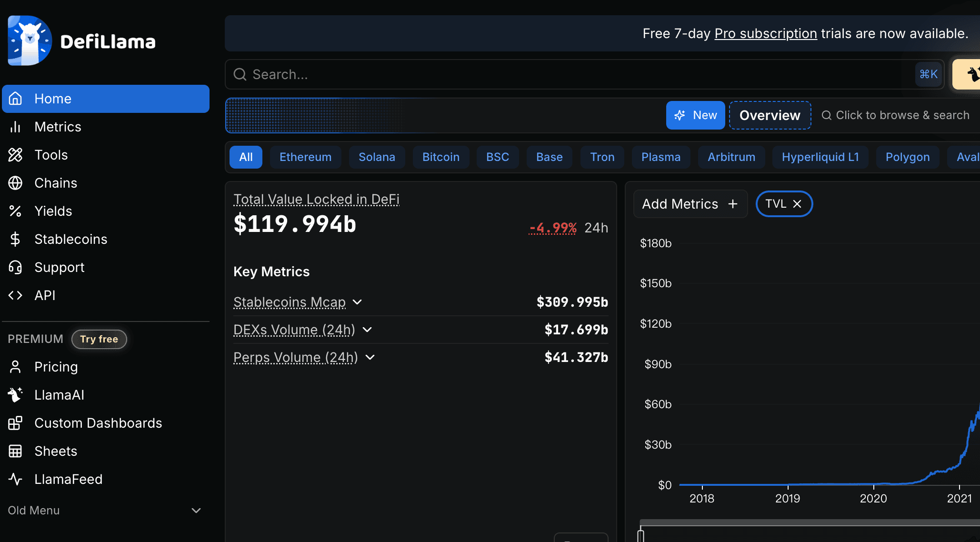Click the DefiLlama llama logo

click(x=30, y=41)
